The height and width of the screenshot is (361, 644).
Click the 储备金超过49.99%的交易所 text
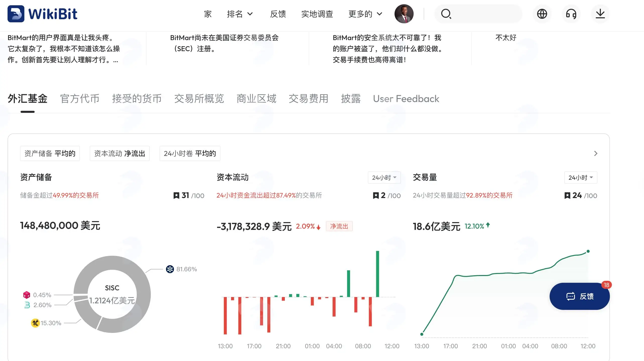59,196
